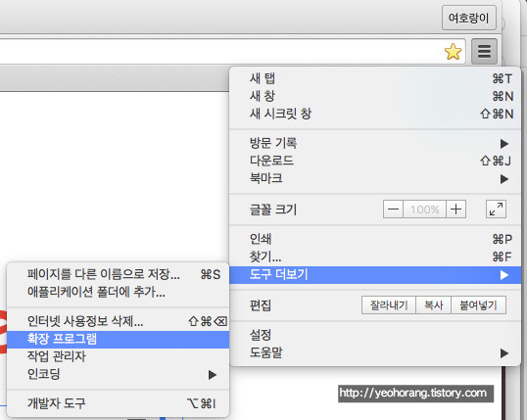The image size is (527, 420).
Task: Expand 도움말 submenu
Action: tap(375, 352)
